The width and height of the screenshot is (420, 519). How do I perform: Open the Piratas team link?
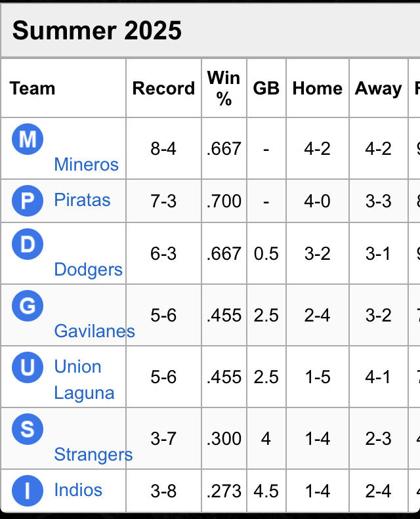pyautogui.click(x=82, y=200)
